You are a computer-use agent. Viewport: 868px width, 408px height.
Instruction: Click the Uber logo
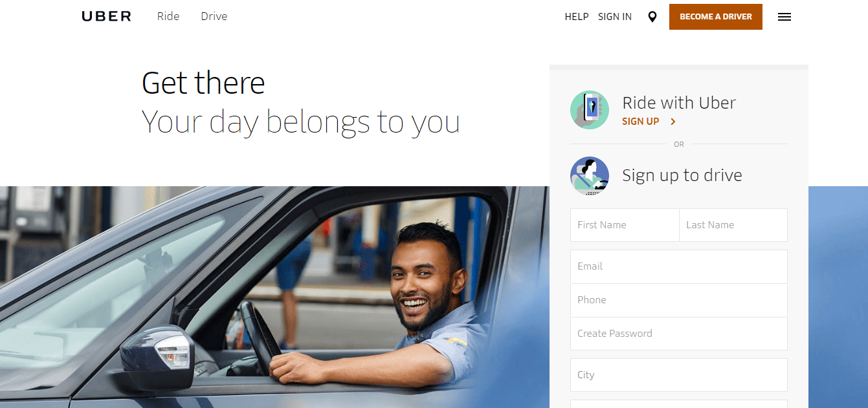(x=107, y=17)
